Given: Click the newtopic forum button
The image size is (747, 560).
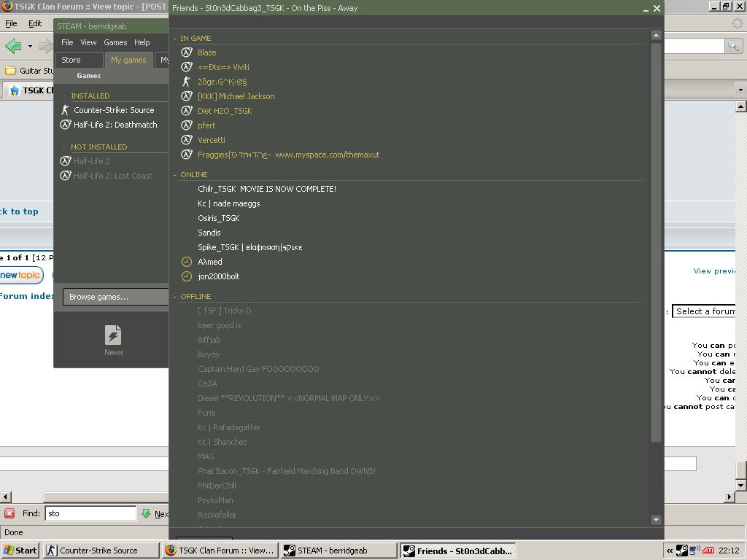Looking at the screenshot, I should pos(20,275).
